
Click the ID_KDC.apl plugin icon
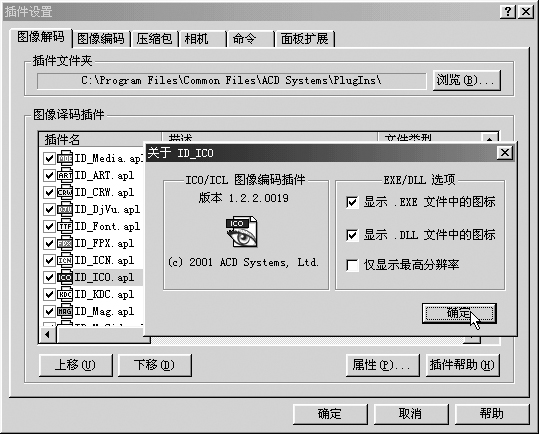click(65, 294)
